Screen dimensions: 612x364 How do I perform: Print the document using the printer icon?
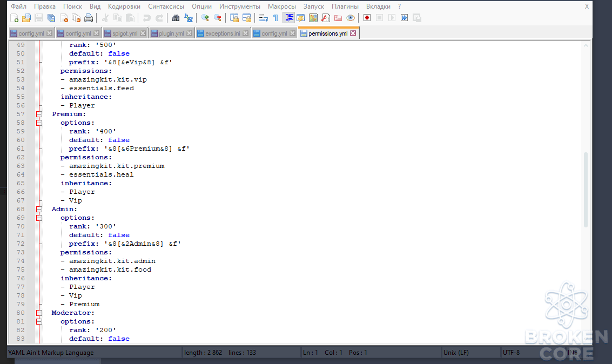coord(89,18)
